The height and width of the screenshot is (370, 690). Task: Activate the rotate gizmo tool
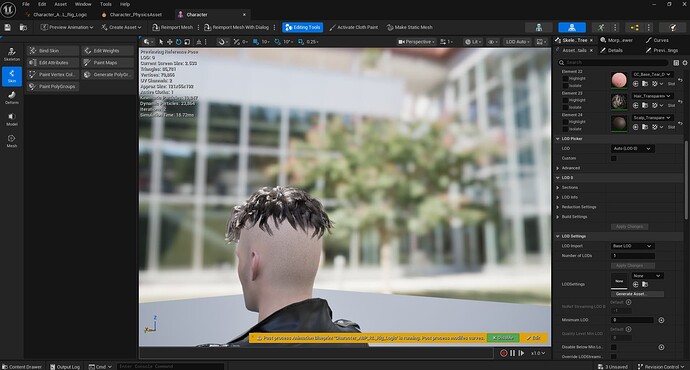pos(178,42)
